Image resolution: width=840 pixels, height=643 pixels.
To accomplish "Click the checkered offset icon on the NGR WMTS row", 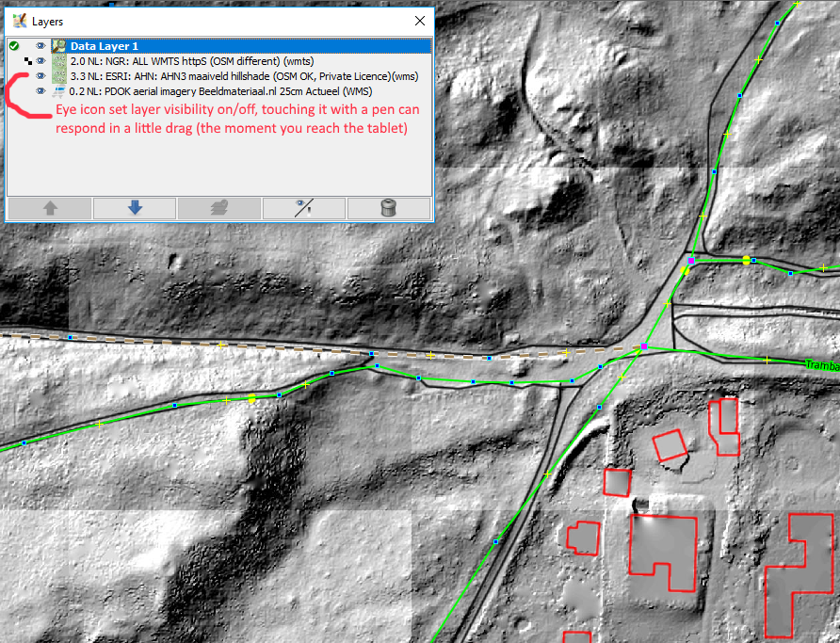I will tap(28, 61).
